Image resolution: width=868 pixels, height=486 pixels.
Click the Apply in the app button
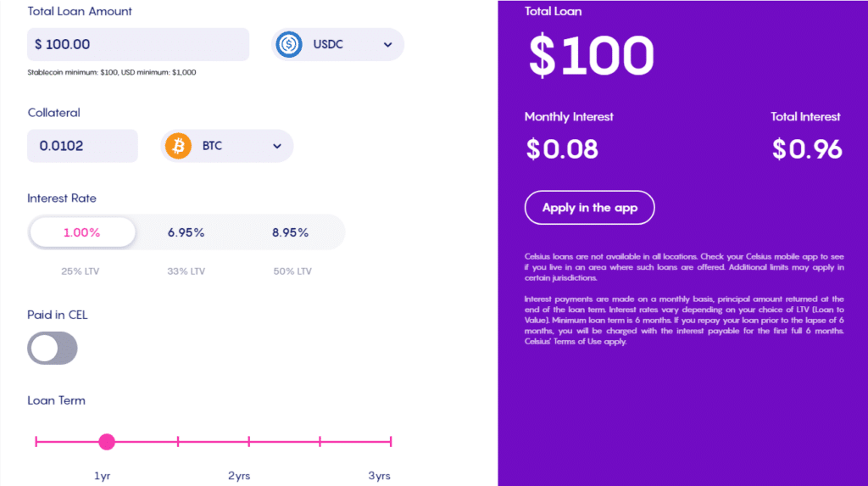click(x=590, y=208)
